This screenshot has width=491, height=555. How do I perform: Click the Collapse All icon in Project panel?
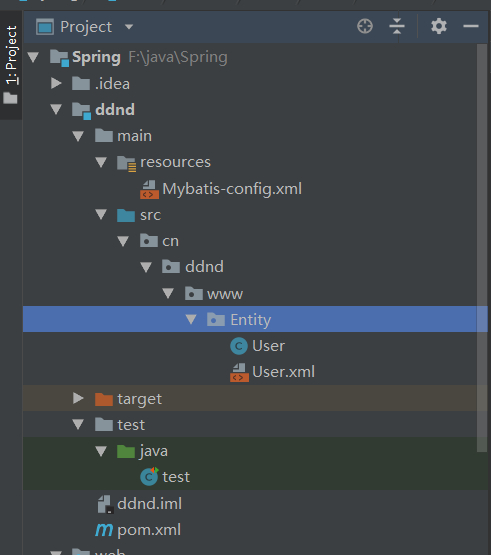click(x=397, y=27)
